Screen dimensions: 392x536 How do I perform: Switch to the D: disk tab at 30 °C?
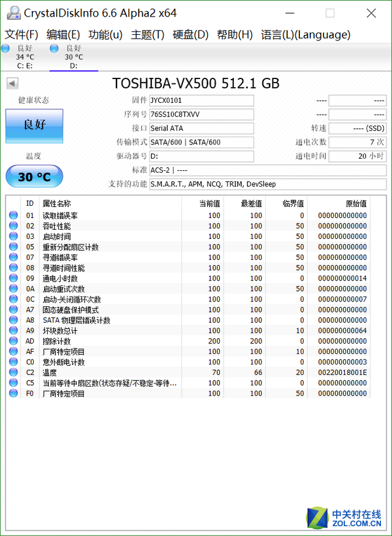click(74, 57)
